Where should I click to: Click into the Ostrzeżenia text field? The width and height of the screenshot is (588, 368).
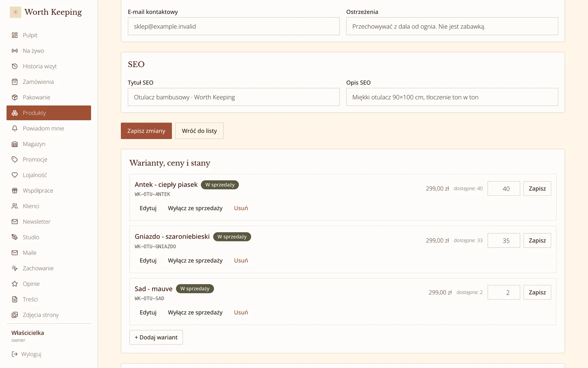click(452, 26)
